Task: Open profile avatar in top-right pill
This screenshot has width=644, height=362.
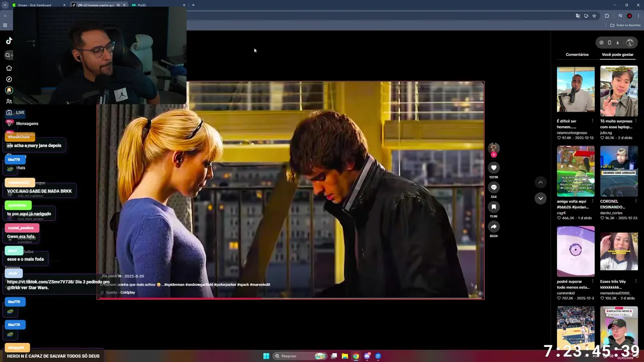Action: [629, 43]
